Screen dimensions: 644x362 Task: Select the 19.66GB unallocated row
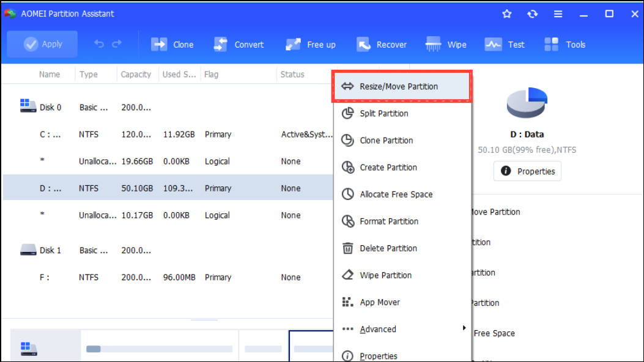click(x=168, y=161)
